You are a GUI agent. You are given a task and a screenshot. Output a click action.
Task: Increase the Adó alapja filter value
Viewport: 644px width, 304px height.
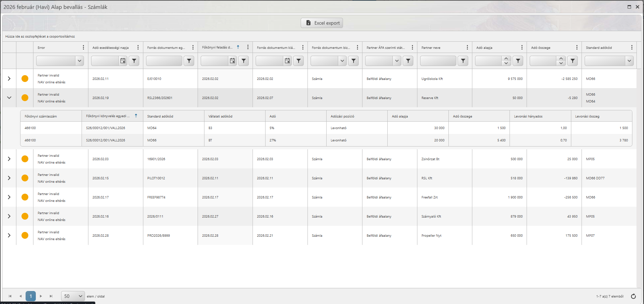506,58
